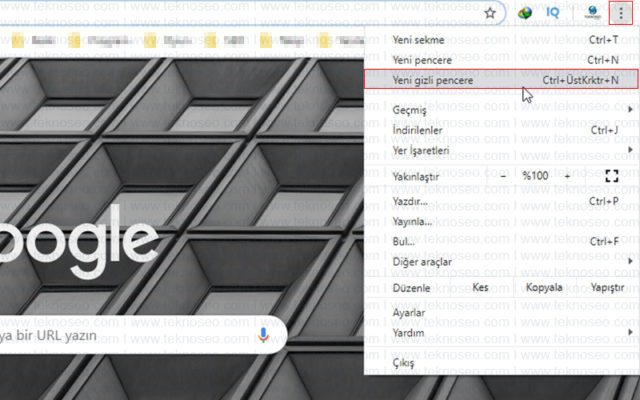Image resolution: width=640 pixels, height=400 pixels.
Task: Expand the Geçmiş submenu
Action: pyautogui.click(x=501, y=110)
